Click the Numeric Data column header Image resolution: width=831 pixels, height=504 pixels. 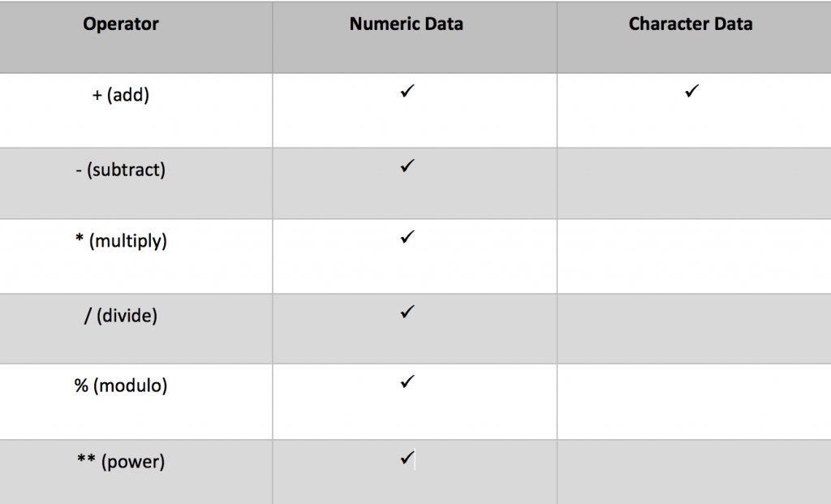(407, 24)
